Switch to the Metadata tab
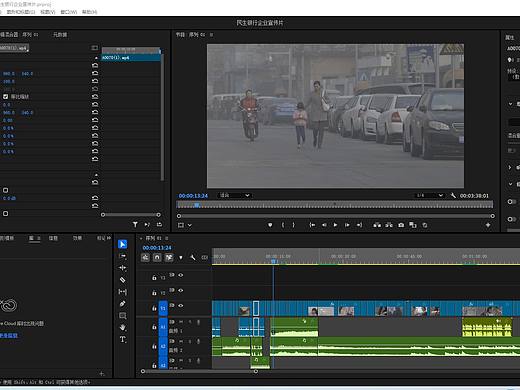Screen dimensions: 520x390 click(x=60, y=35)
